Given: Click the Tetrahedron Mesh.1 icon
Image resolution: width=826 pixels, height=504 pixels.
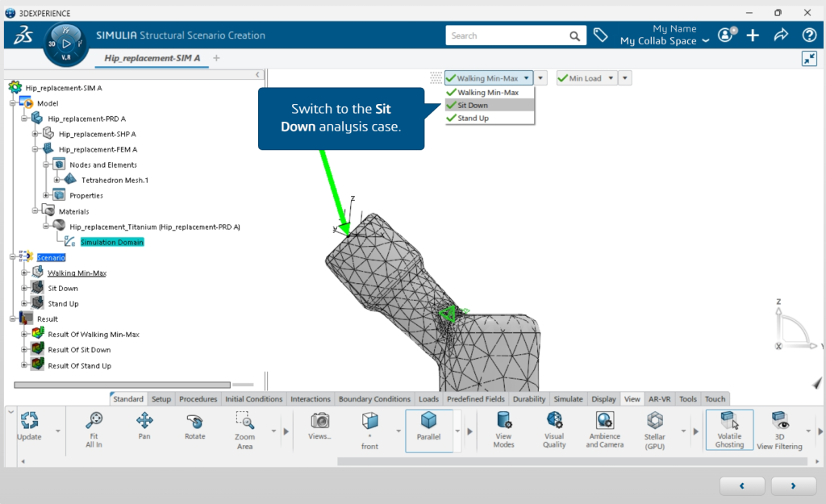Looking at the screenshot, I should click(70, 180).
